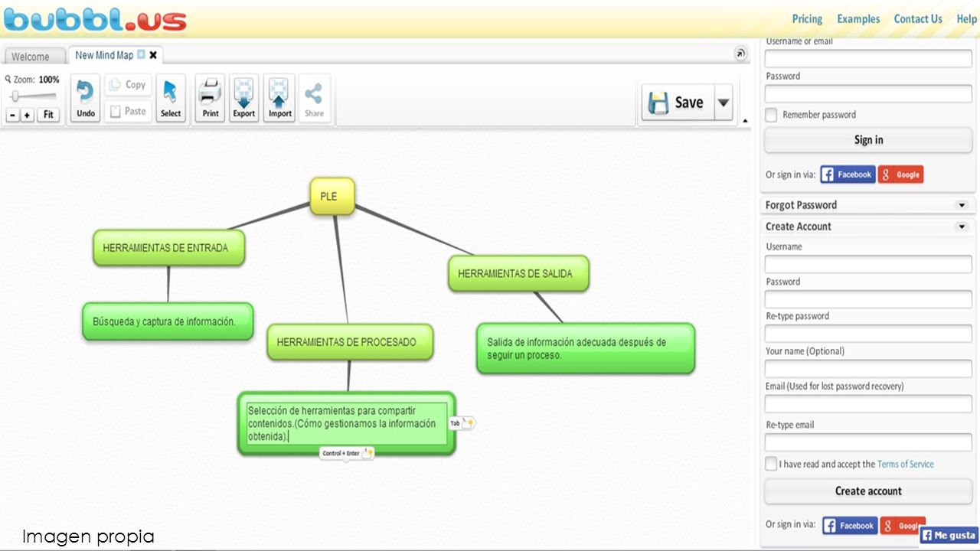Click the Print icon
Viewport: 980px width, 551px height.
pyautogui.click(x=211, y=98)
